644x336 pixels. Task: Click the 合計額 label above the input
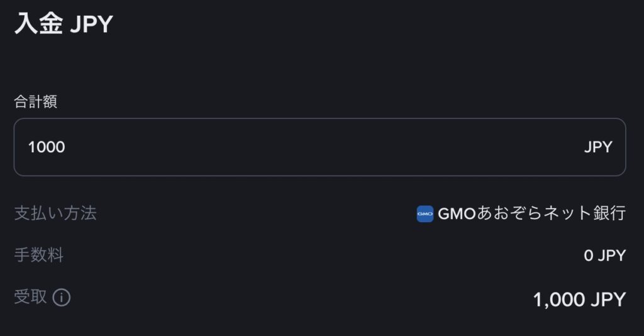(36, 102)
